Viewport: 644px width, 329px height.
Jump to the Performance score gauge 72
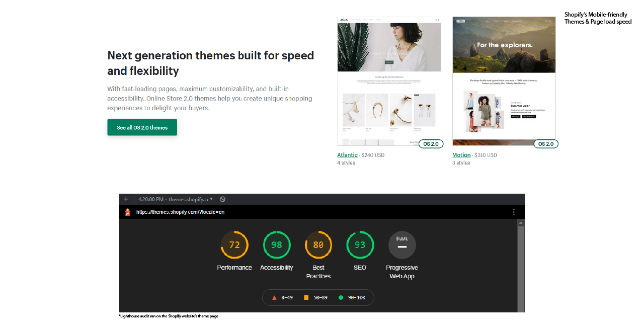pos(234,245)
